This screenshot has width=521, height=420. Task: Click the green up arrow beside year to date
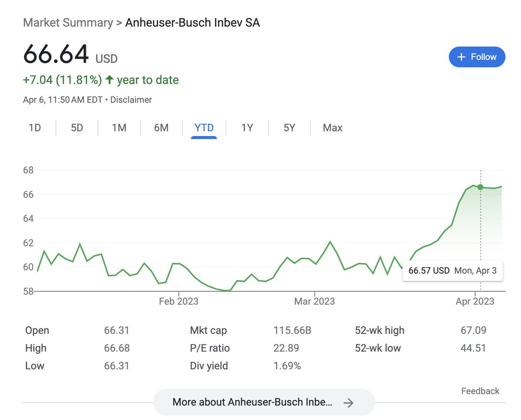[x=109, y=80]
